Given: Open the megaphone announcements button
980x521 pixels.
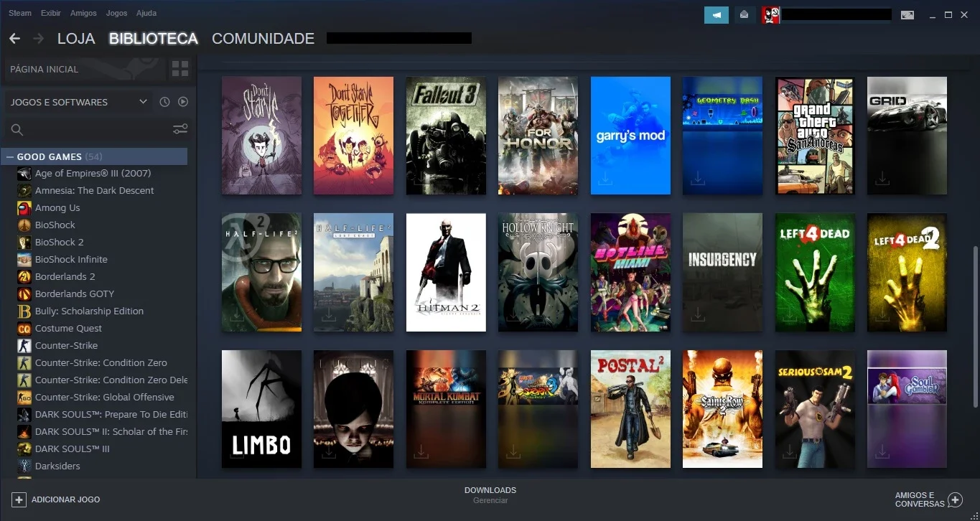Looking at the screenshot, I should click(717, 14).
